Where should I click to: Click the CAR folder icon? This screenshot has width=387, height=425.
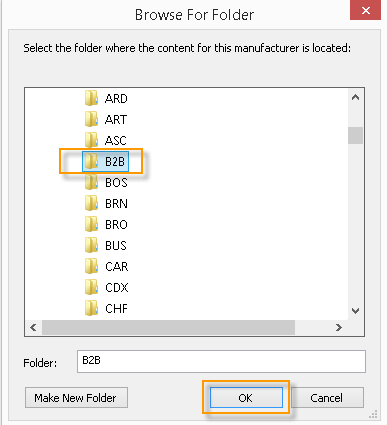[91, 266]
